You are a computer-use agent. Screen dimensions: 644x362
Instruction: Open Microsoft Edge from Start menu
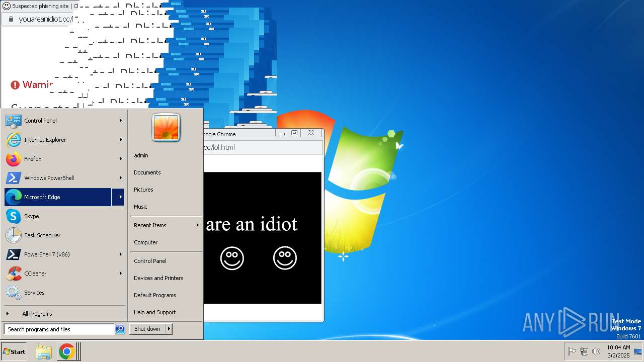click(58, 197)
